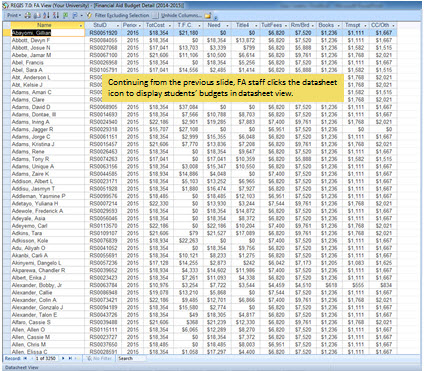
Task: Click the $618 Books value
Action: pos(331,285)
